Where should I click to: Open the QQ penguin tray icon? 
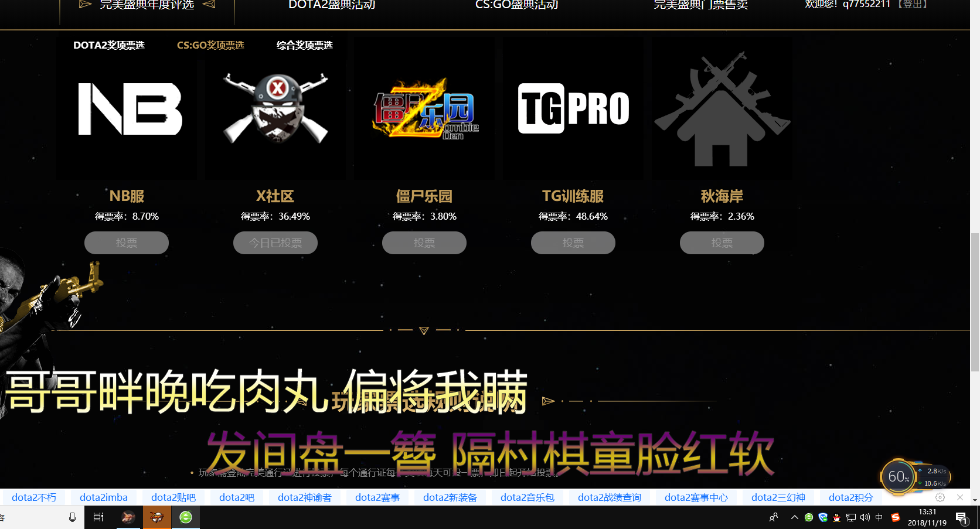(x=836, y=517)
